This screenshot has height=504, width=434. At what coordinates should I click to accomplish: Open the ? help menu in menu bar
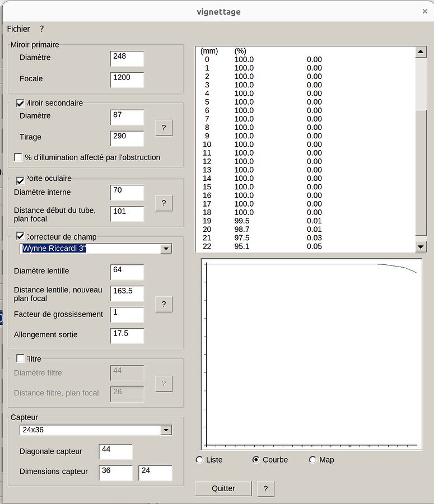pos(42,29)
